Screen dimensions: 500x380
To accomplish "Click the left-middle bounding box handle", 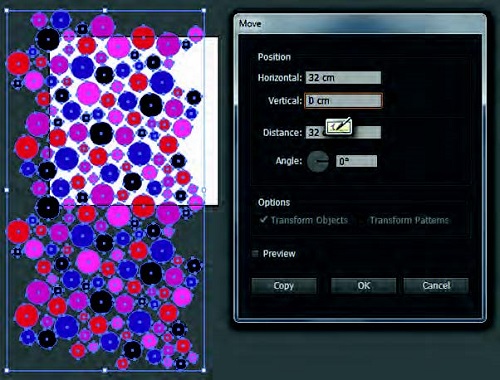I will [x=7, y=190].
